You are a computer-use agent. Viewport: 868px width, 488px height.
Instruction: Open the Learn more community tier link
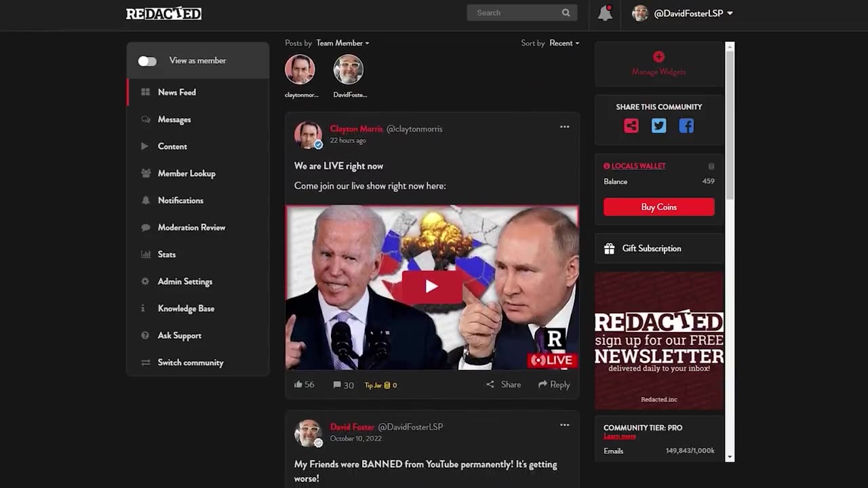[x=620, y=436]
